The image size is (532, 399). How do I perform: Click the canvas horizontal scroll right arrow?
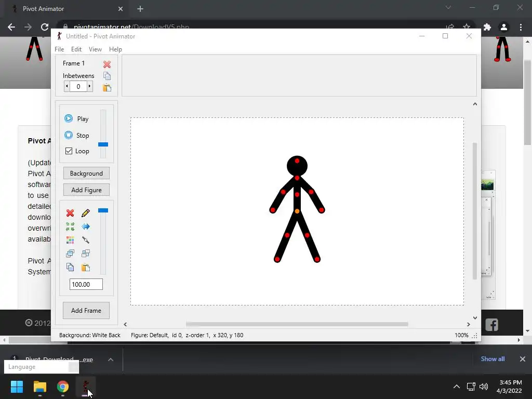(469, 324)
